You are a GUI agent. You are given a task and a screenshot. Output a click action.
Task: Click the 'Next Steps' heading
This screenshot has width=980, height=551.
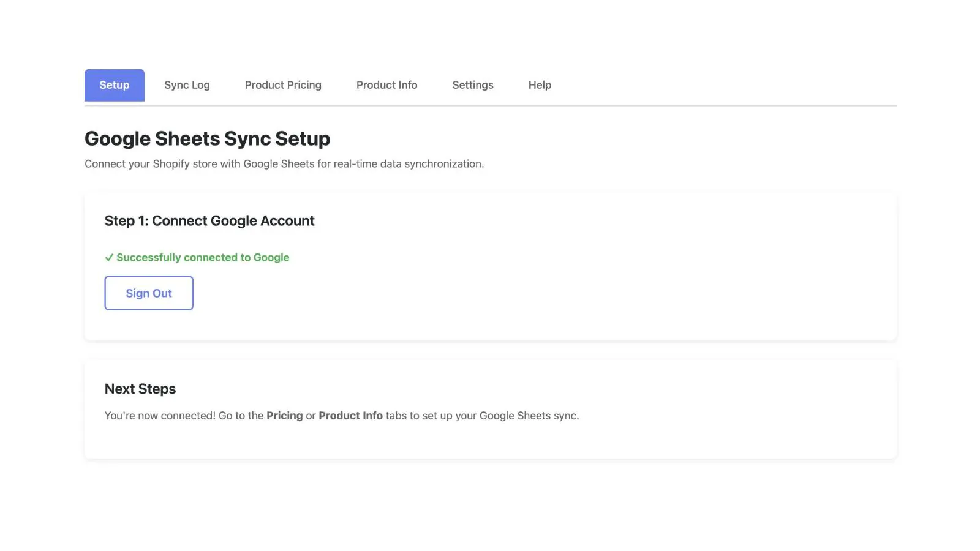click(x=140, y=389)
